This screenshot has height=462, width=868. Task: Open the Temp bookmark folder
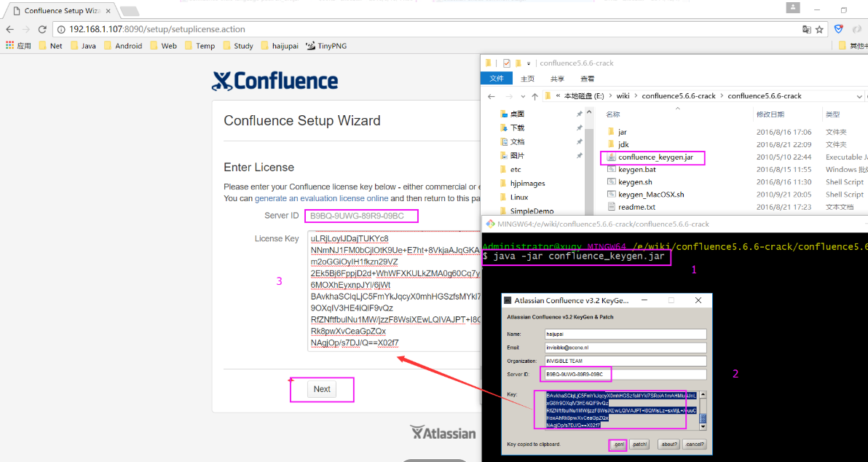200,46
